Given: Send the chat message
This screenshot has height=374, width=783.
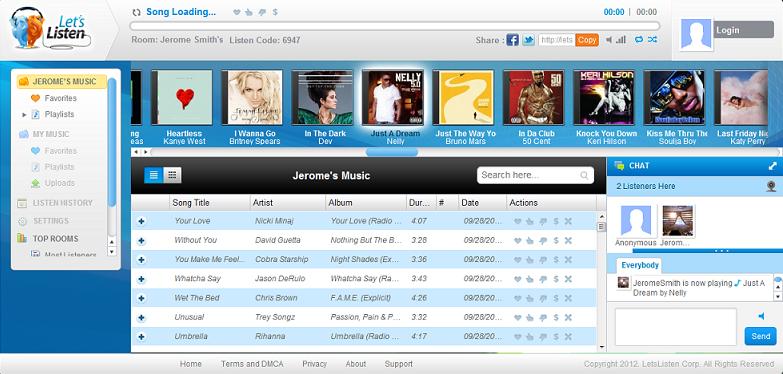Looking at the screenshot, I should [x=761, y=336].
